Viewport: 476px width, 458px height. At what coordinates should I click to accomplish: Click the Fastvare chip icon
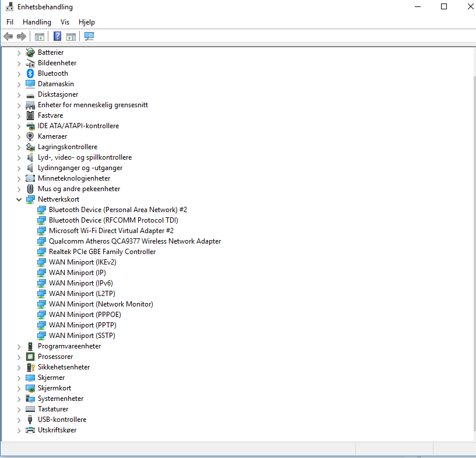(30, 115)
